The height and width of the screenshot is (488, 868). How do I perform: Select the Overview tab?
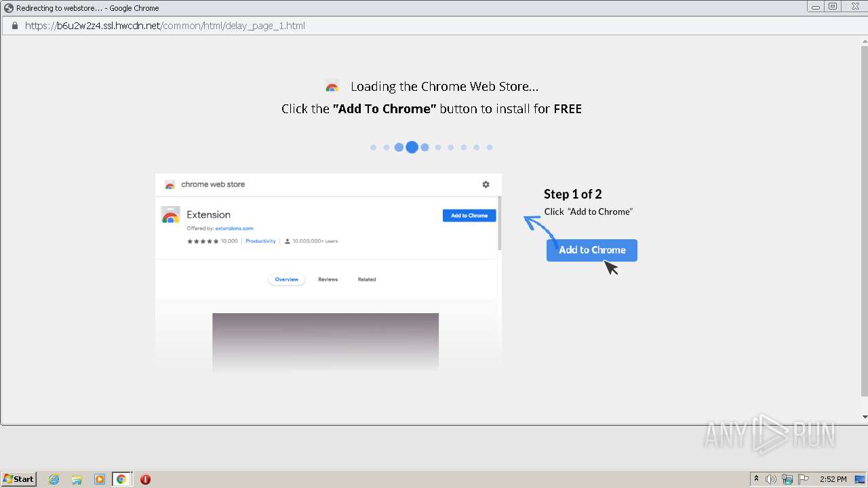(x=287, y=279)
